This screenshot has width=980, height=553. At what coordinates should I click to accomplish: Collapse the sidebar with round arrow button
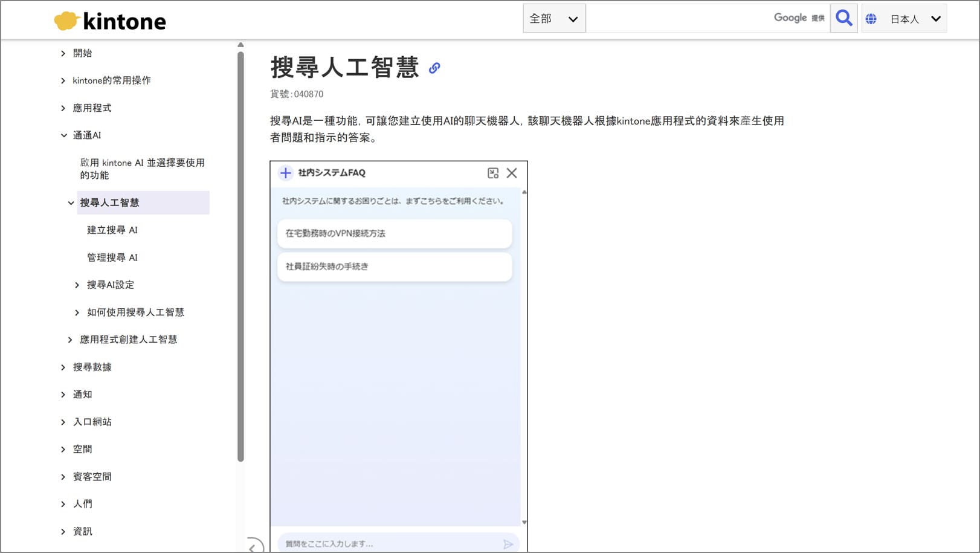pyautogui.click(x=255, y=545)
